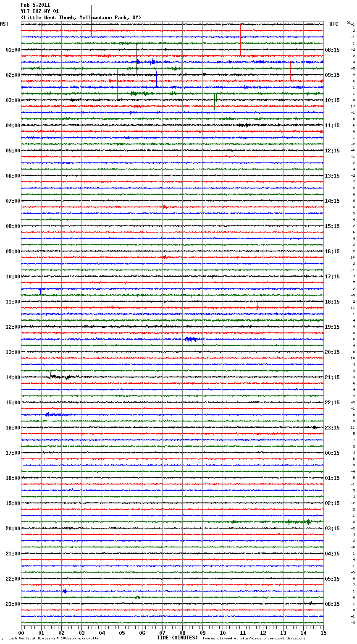Screen dimensions: 357x644
Task: Select the station code YLT EHZ WY 01
Action: pyautogui.click(x=40, y=11)
